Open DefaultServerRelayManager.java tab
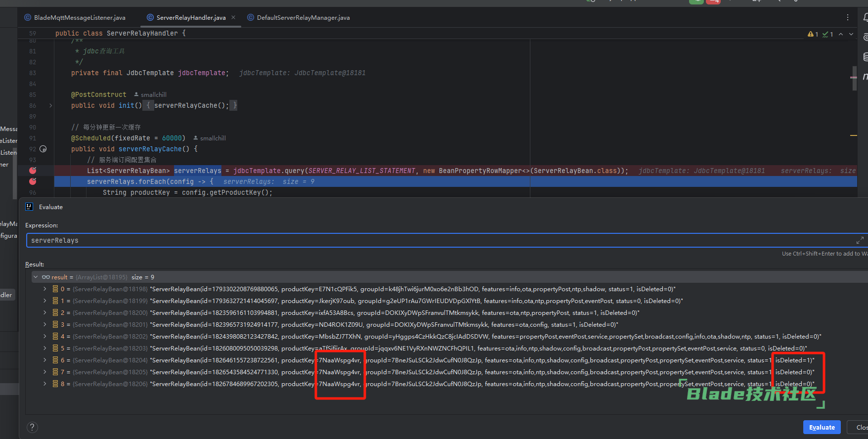868x439 pixels. point(299,17)
